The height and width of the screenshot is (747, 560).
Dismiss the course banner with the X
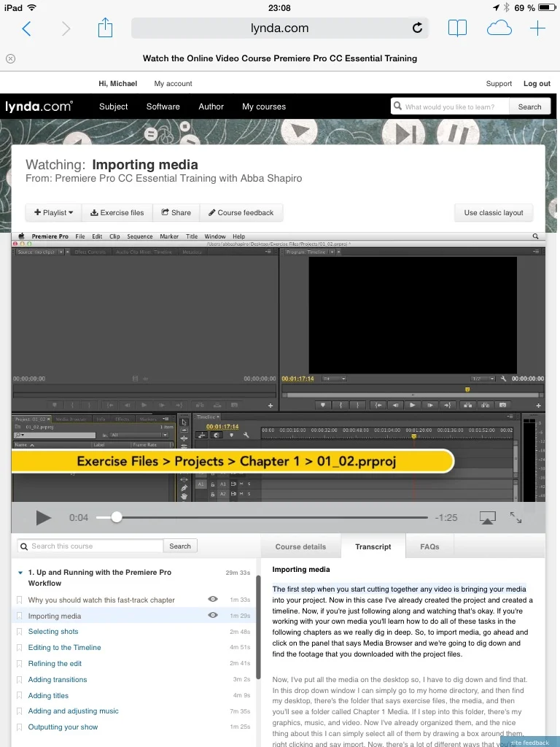[10, 58]
